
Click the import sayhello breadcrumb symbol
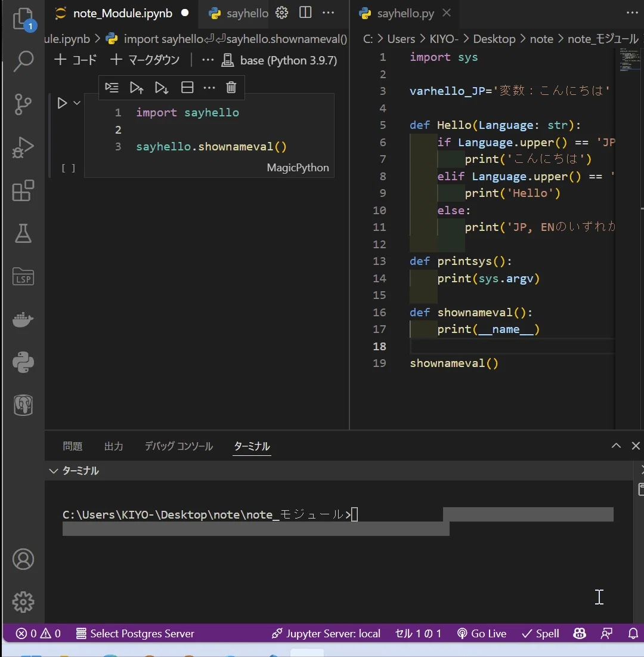(x=227, y=39)
